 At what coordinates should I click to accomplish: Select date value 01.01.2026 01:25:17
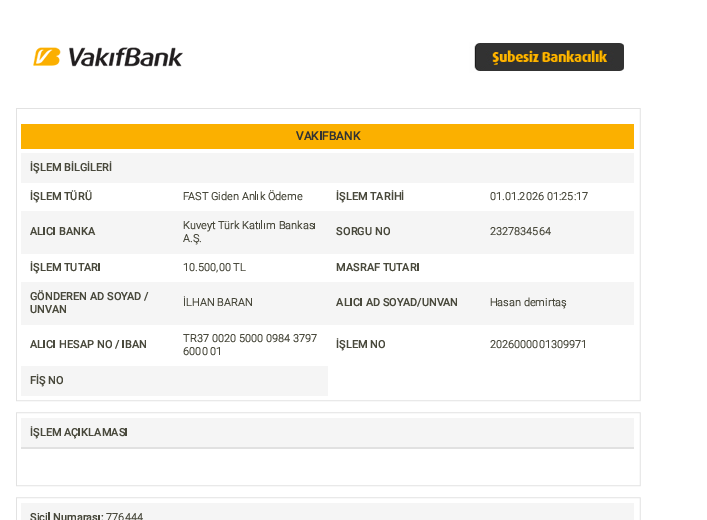[539, 196]
